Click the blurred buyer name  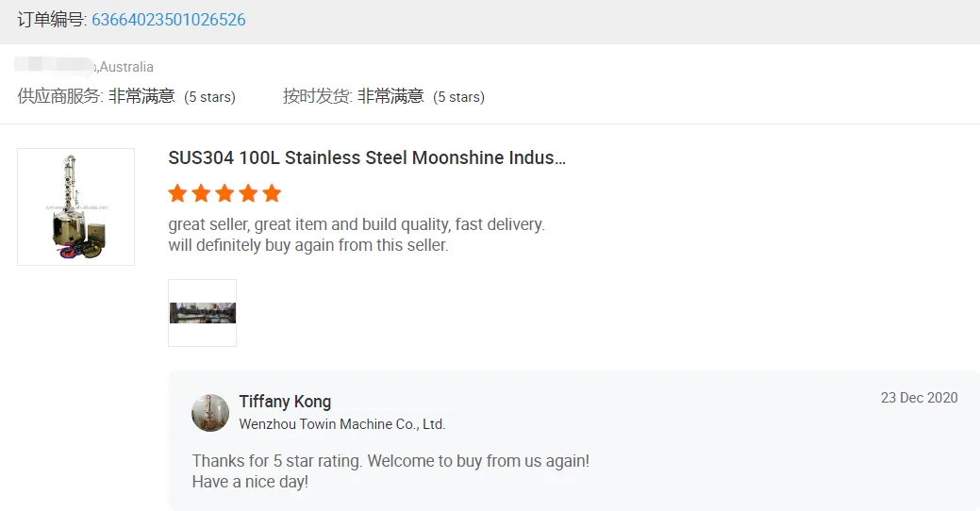pos(56,66)
